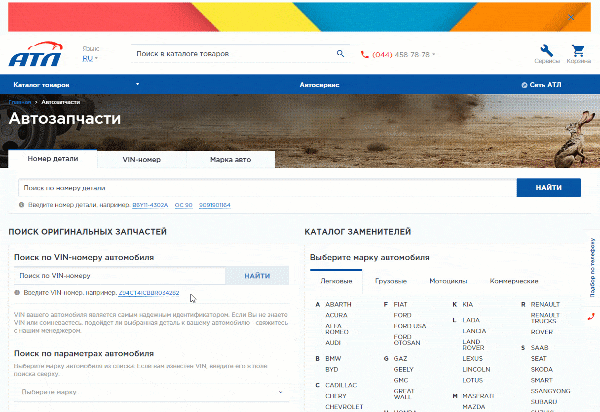Choose SUBARU brand

[544, 402]
